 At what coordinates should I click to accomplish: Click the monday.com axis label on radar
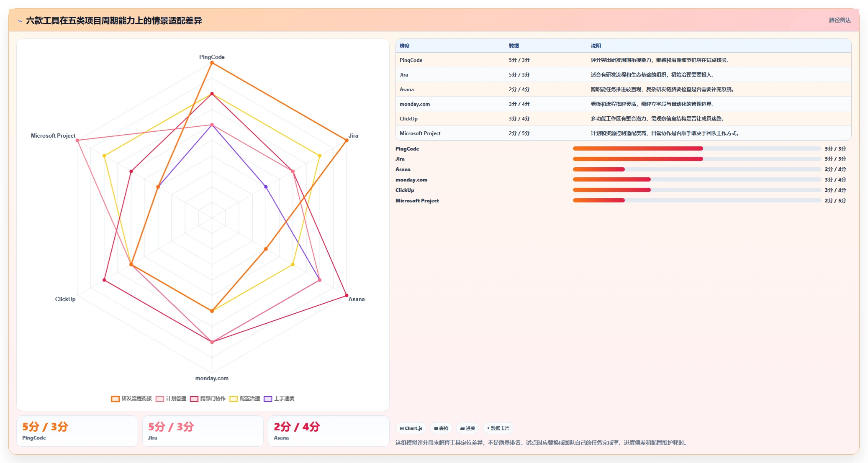pos(212,378)
